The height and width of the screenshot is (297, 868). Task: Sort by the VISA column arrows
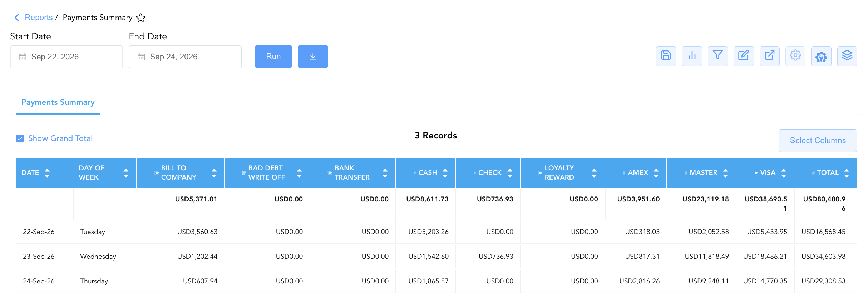784,173
